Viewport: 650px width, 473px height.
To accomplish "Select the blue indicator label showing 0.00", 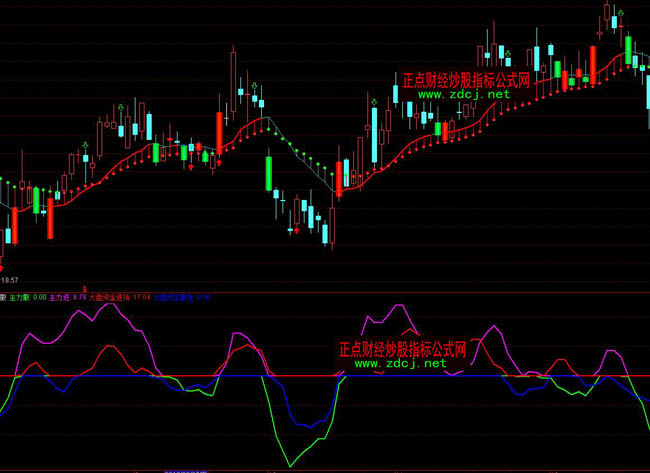I will click(x=182, y=296).
